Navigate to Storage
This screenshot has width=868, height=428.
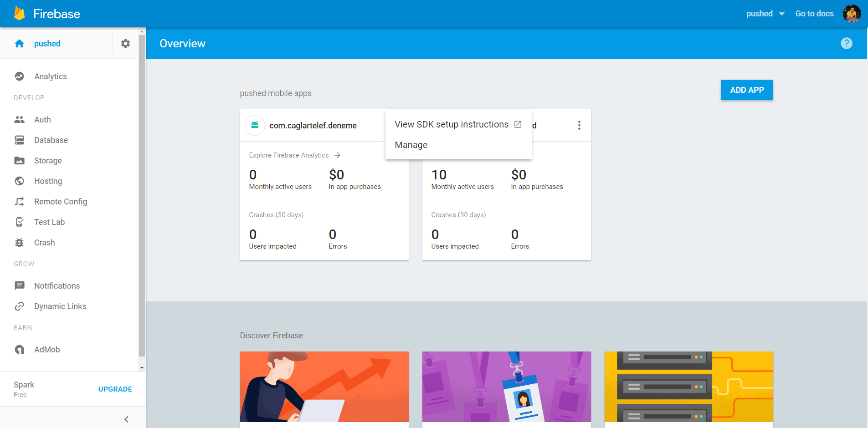[48, 161]
